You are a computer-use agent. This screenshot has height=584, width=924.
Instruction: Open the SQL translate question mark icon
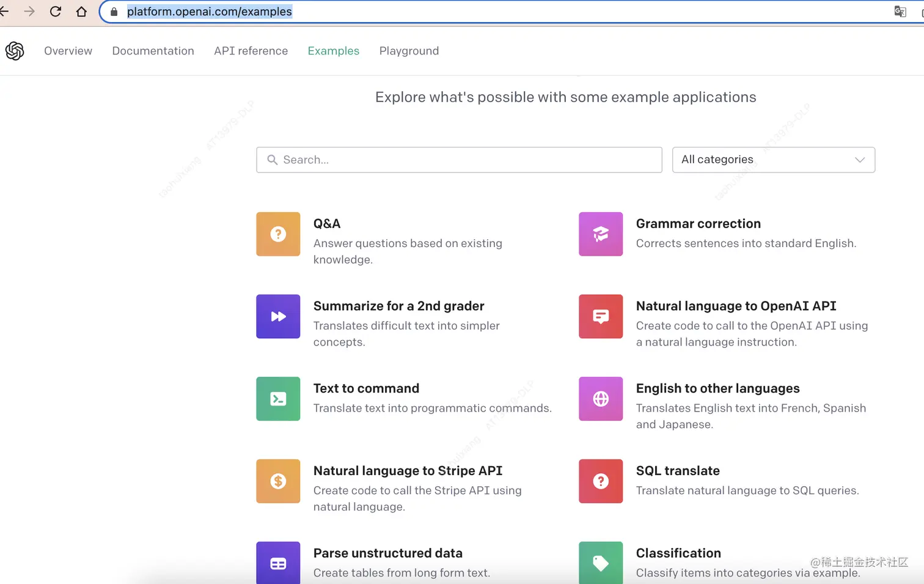[601, 481]
